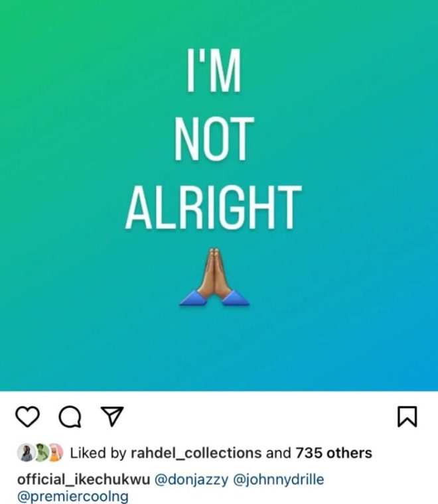Screen dimensions: 438x504
Task: Click the word NOT in the post image
Action: click(x=214, y=139)
